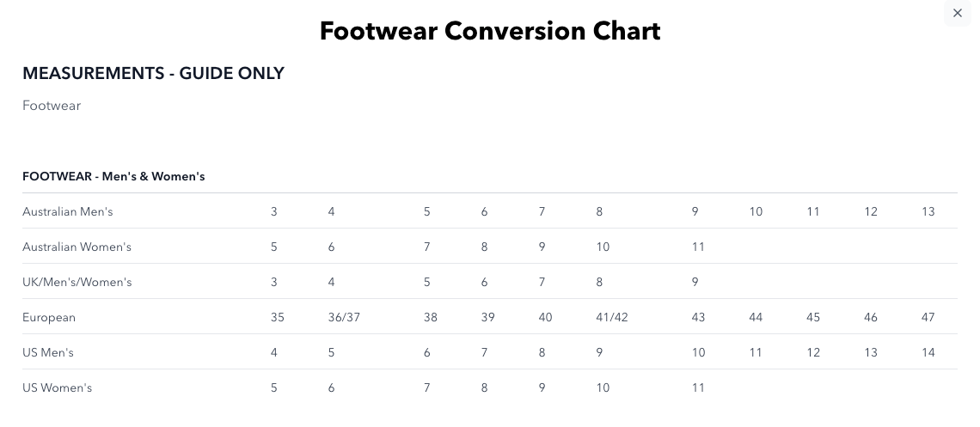Screen dimensions: 980x427
Task: Select European size 35 cell
Action: [x=277, y=317]
